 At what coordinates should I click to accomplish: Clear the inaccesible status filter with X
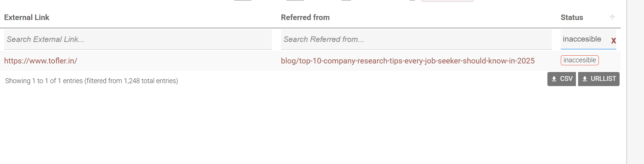coord(614,41)
